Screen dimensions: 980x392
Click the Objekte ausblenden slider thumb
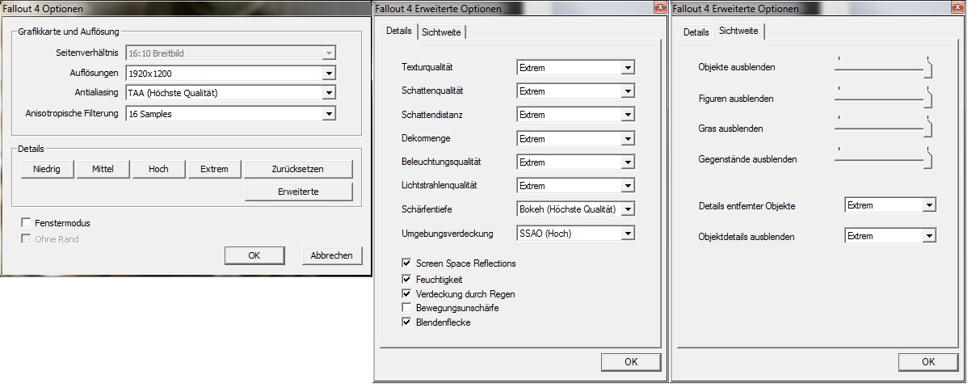[928, 70]
